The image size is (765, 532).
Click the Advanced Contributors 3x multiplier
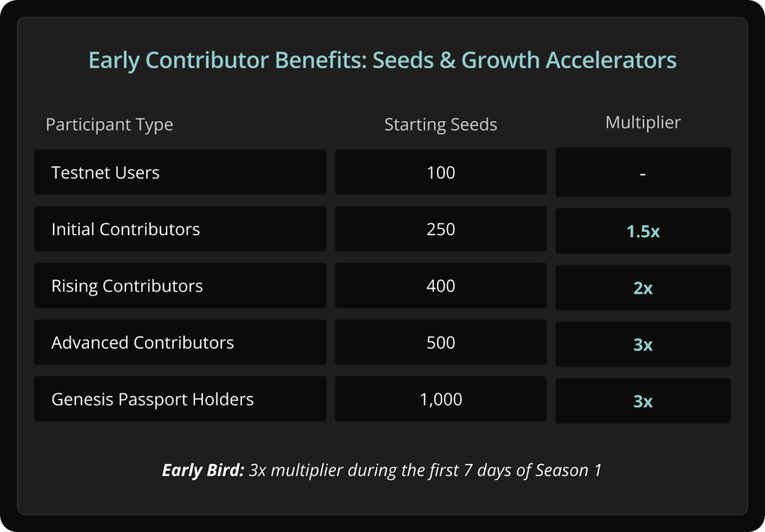[643, 344]
